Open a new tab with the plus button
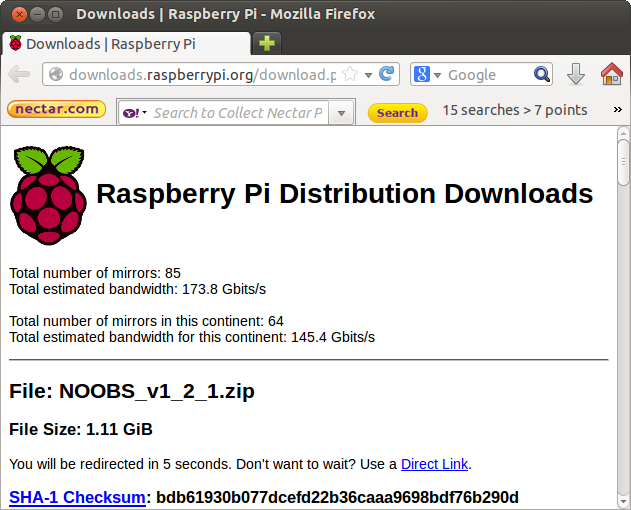The width and height of the screenshot is (631, 510). coord(267,43)
